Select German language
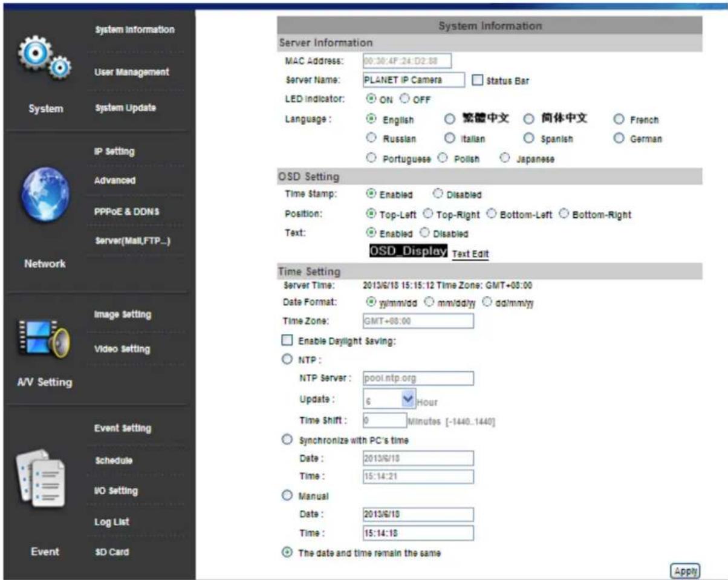This screenshot has width=728, height=580. [618, 138]
